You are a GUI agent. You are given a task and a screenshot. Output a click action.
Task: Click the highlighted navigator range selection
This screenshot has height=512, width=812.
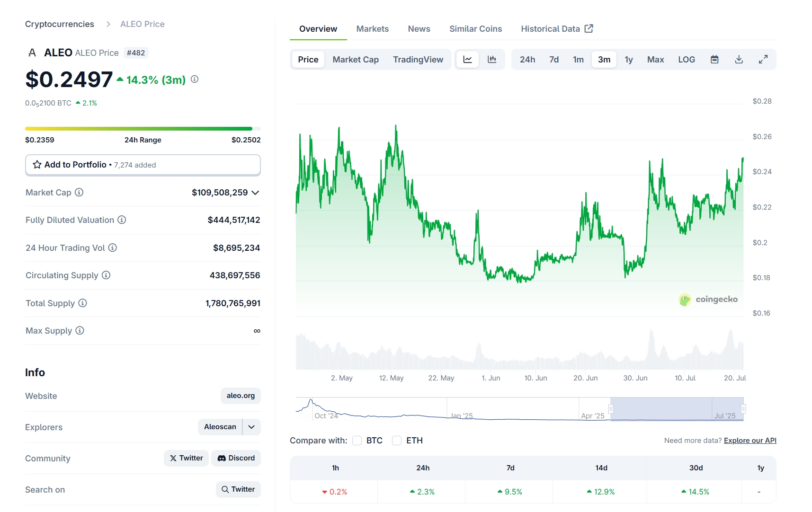point(677,409)
